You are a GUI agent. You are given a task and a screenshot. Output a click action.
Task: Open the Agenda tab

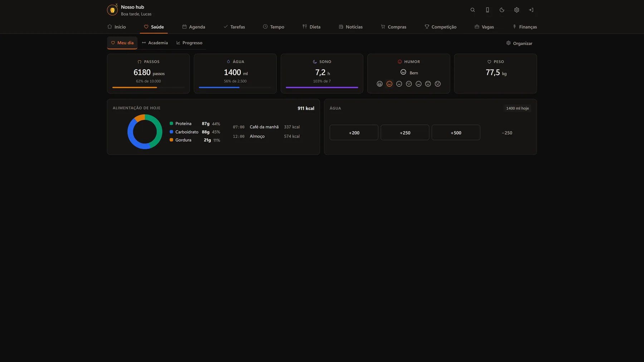point(194,27)
